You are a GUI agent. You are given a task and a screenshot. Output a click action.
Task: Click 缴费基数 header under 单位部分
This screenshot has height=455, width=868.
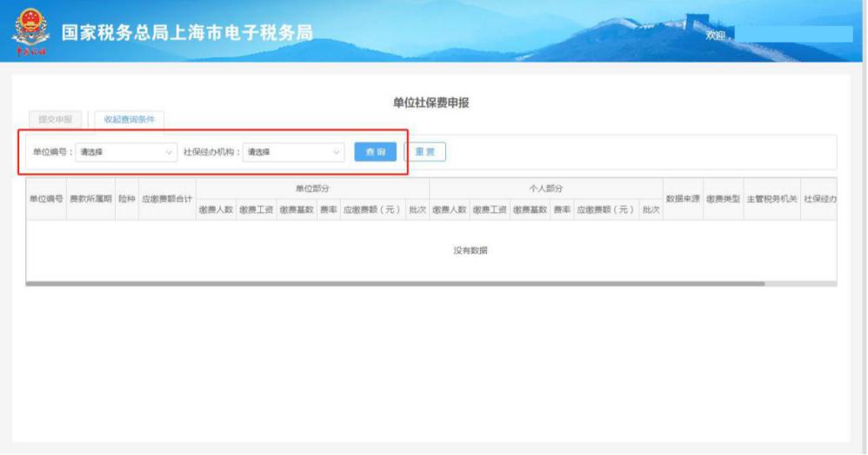click(297, 210)
